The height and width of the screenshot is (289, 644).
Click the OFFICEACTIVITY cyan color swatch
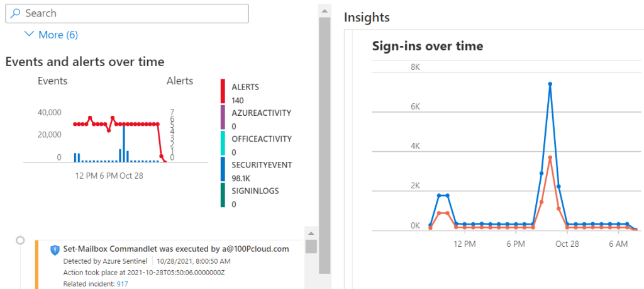click(x=223, y=143)
